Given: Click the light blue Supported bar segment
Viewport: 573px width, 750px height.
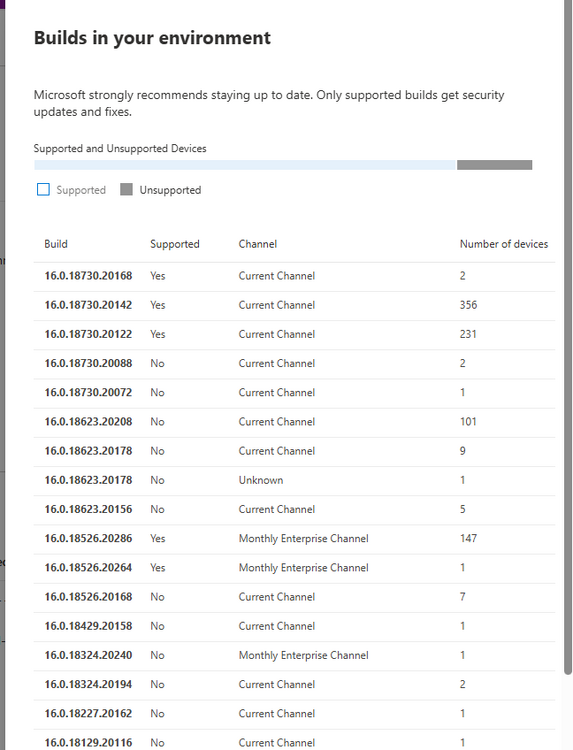Looking at the screenshot, I should (244, 165).
